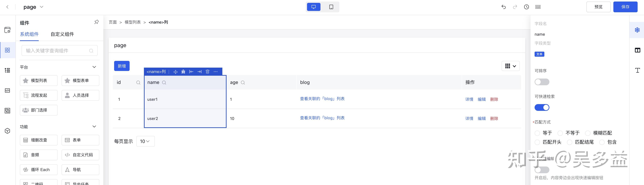
Task: Open the grid view dropdown above table
Action: [x=511, y=66]
